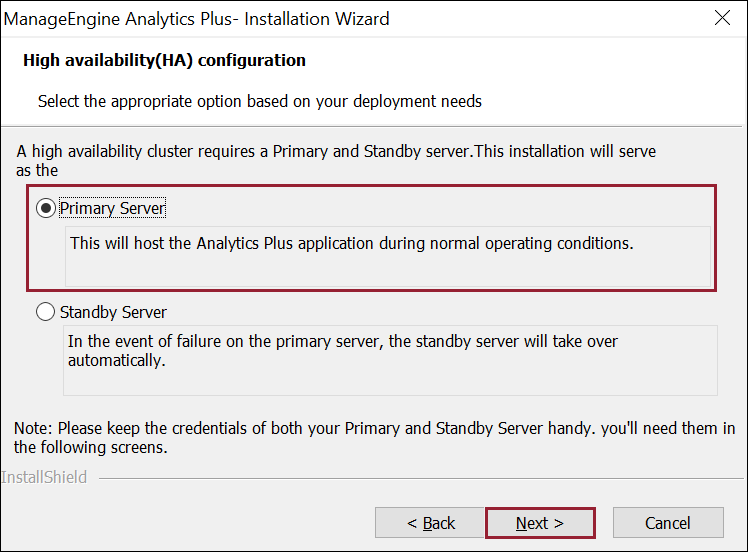The image size is (748, 552).
Task: Choose the Standby Server radio option
Action: [46, 312]
